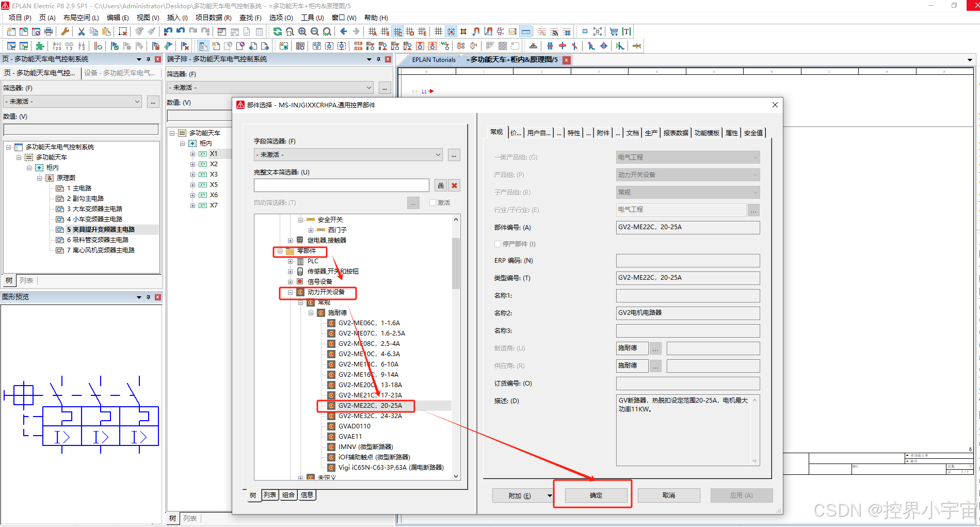Select grid A toolbar icon
This screenshot has width=980, height=527.
[373, 31]
